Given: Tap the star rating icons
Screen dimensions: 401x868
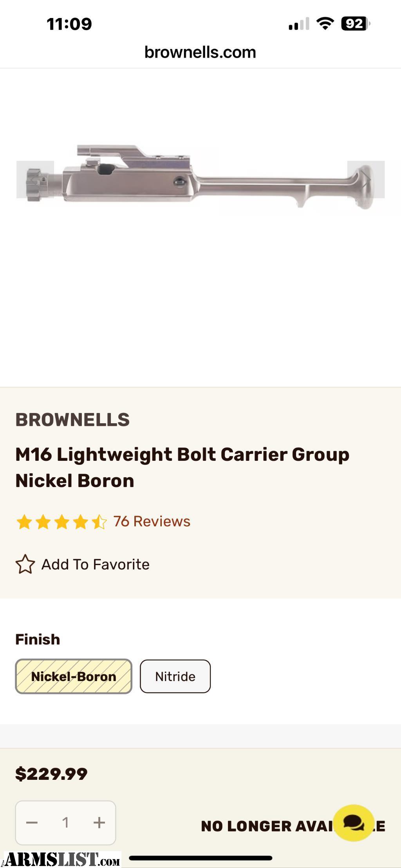Looking at the screenshot, I should (x=61, y=522).
